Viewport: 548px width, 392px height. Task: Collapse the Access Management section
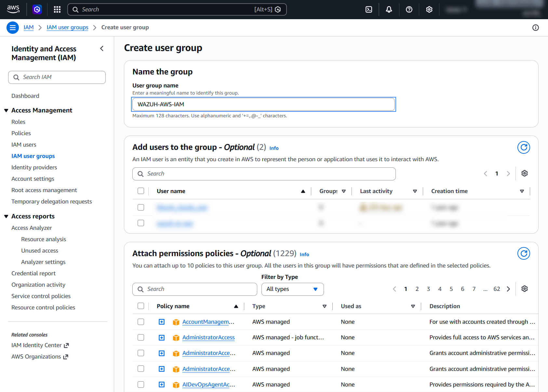6,111
